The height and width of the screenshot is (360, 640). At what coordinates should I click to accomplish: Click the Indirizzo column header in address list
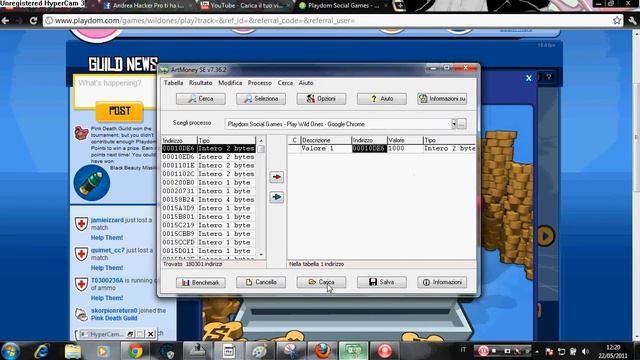click(179, 140)
